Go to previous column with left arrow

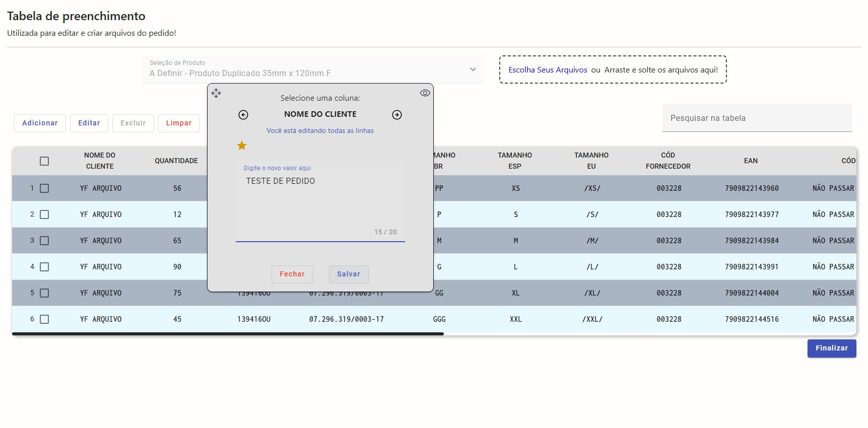[243, 115]
